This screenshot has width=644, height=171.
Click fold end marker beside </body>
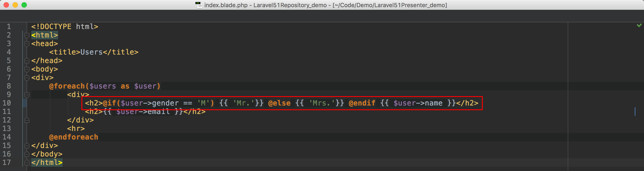[27, 154]
